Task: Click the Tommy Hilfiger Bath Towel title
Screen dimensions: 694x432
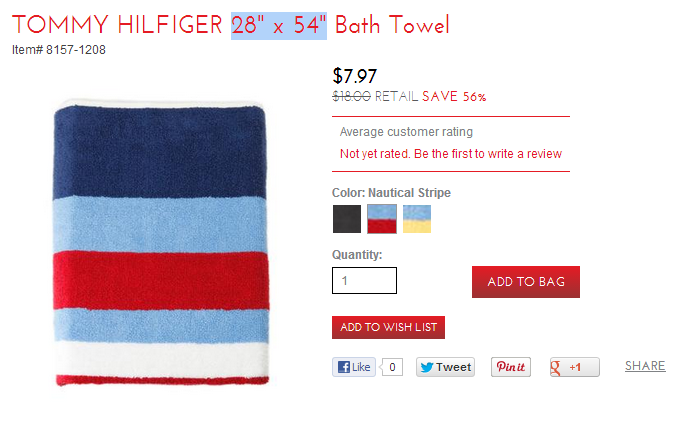Action: pyautogui.click(x=231, y=25)
